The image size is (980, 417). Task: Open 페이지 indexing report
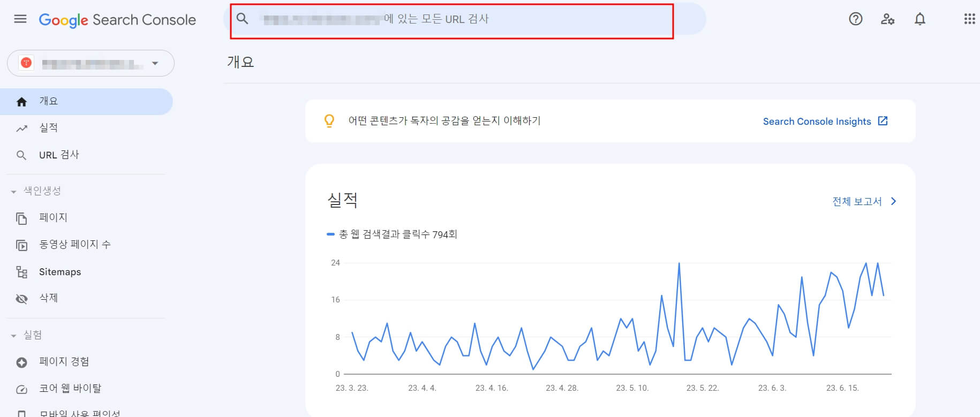click(x=86, y=217)
